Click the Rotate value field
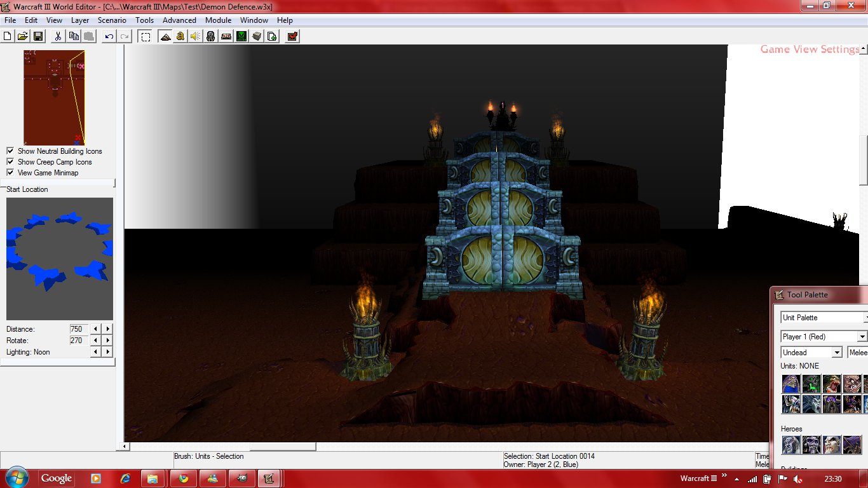868x488 pixels. pyautogui.click(x=78, y=341)
